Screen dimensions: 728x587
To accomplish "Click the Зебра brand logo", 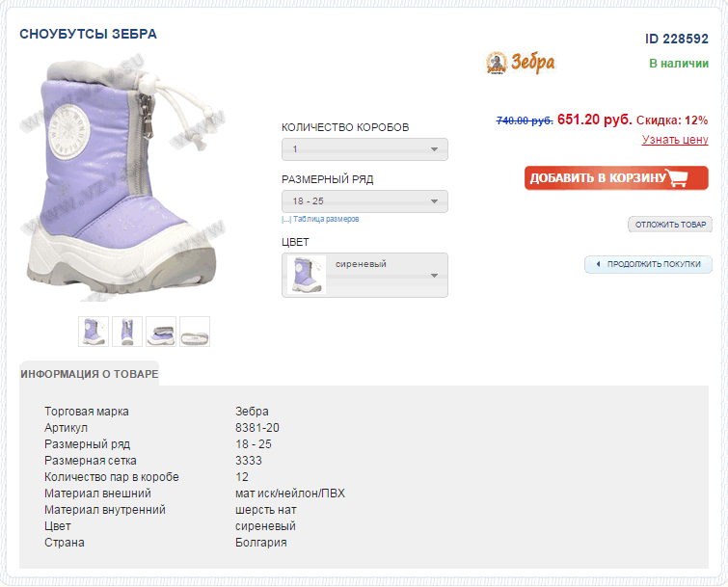I will pyautogui.click(x=521, y=63).
